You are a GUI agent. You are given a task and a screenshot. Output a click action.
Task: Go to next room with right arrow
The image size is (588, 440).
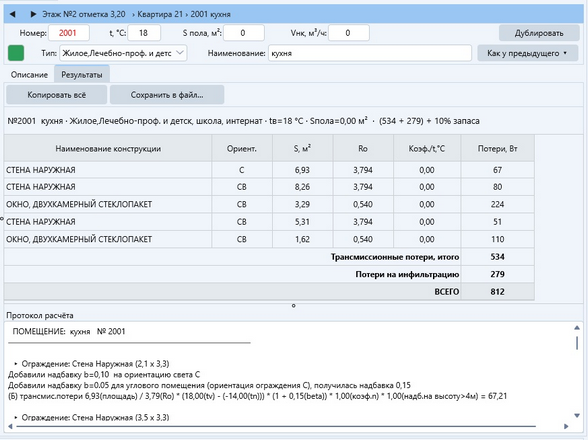[x=33, y=14]
